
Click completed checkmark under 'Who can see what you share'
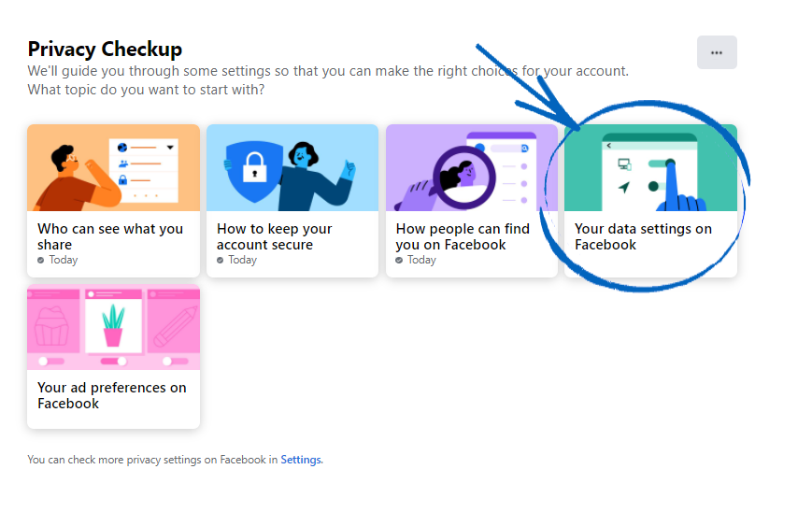coord(40,261)
